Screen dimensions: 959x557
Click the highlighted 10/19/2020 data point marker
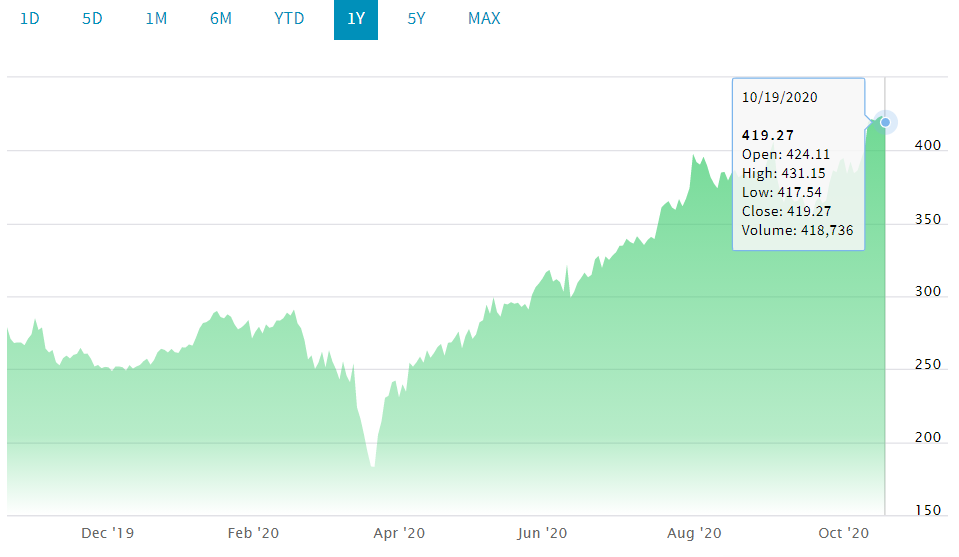[885, 122]
